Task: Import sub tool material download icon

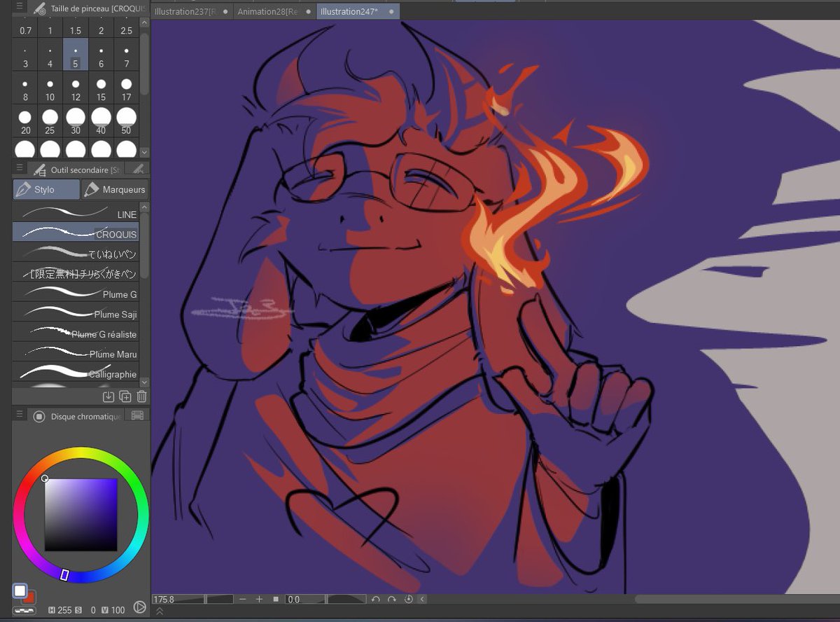Action: coord(108,396)
